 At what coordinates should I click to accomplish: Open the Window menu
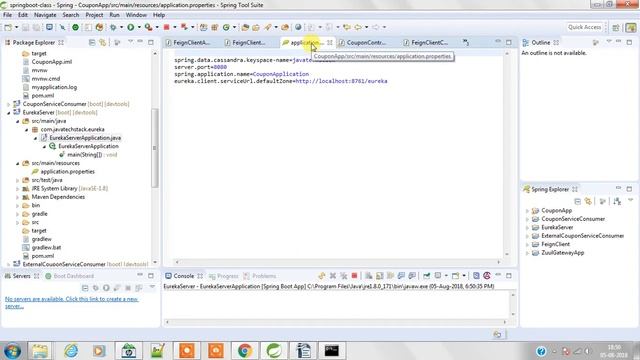(x=136, y=15)
